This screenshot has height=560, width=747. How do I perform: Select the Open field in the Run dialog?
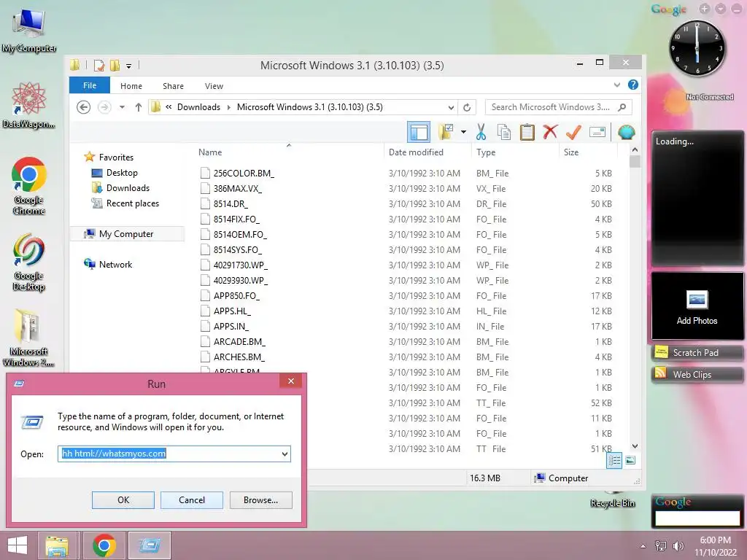[x=174, y=454]
